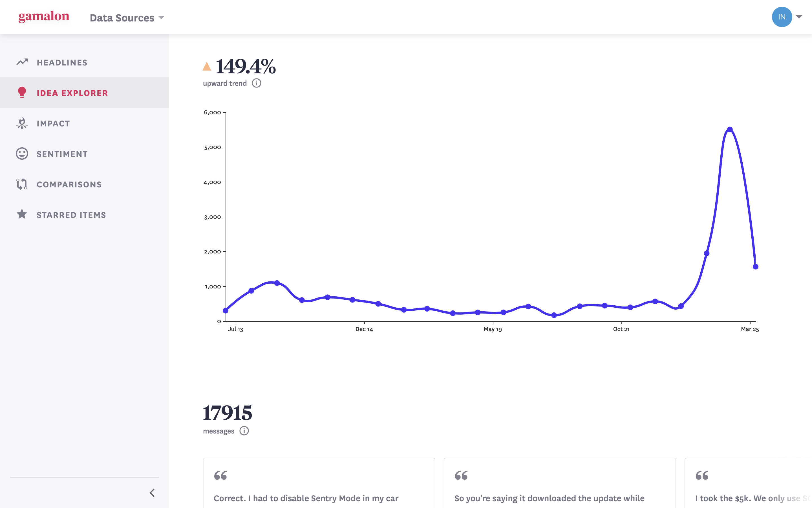Screen dimensions: 812x508
Task: Expand the user account menu arrow
Action: 799,17
